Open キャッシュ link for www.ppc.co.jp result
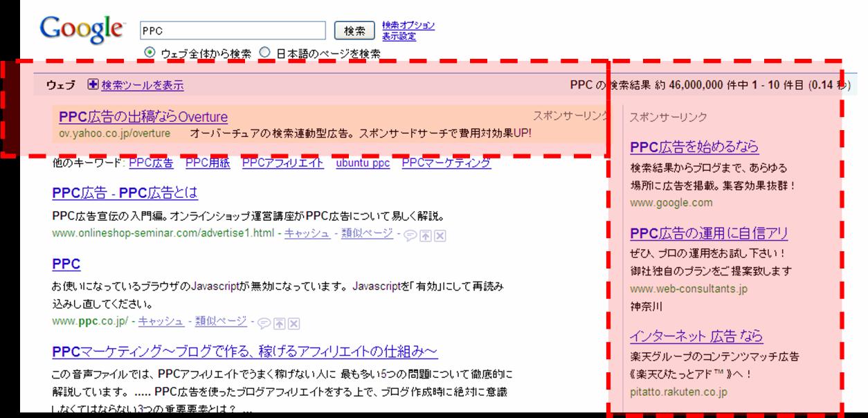The width and height of the screenshot is (868, 418). click(x=161, y=322)
